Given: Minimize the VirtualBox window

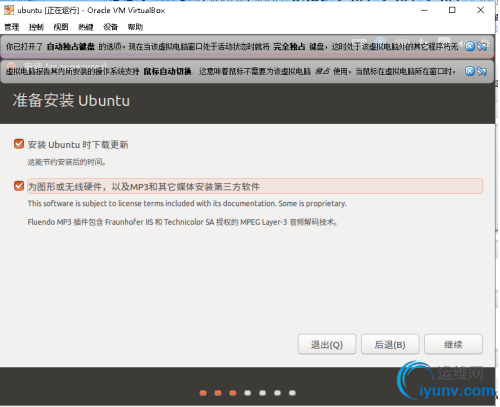Looking at the screenshot, I should click(x=424, y=10).
